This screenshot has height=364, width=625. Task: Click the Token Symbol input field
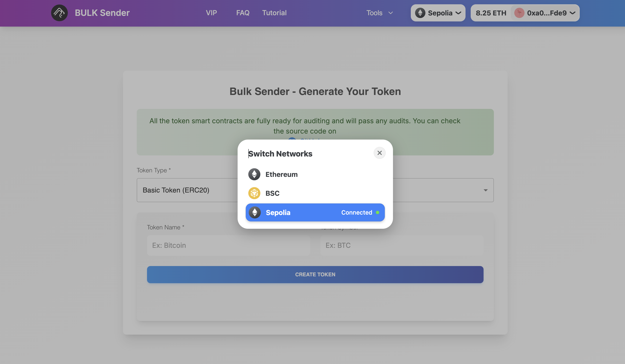pos(402,245)
